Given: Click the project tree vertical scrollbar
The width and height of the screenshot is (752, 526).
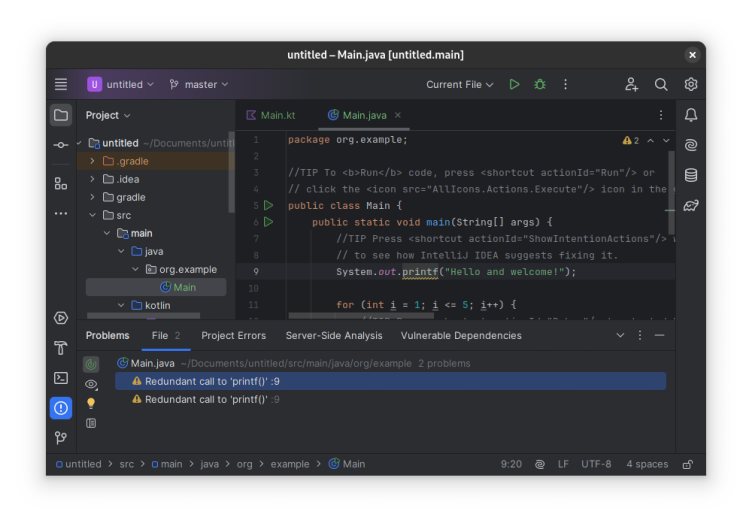Looking at the screenshot, I should 232,173.
